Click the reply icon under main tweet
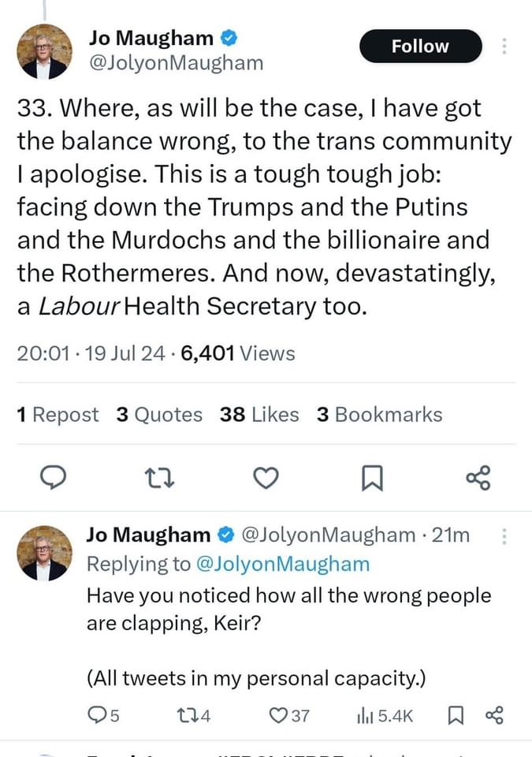This screenshot has width=532, height=757. (x=53, y=477)
